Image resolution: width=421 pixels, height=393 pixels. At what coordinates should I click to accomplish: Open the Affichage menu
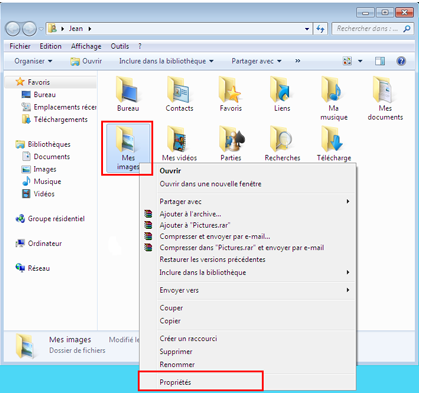tap(86, 46)
